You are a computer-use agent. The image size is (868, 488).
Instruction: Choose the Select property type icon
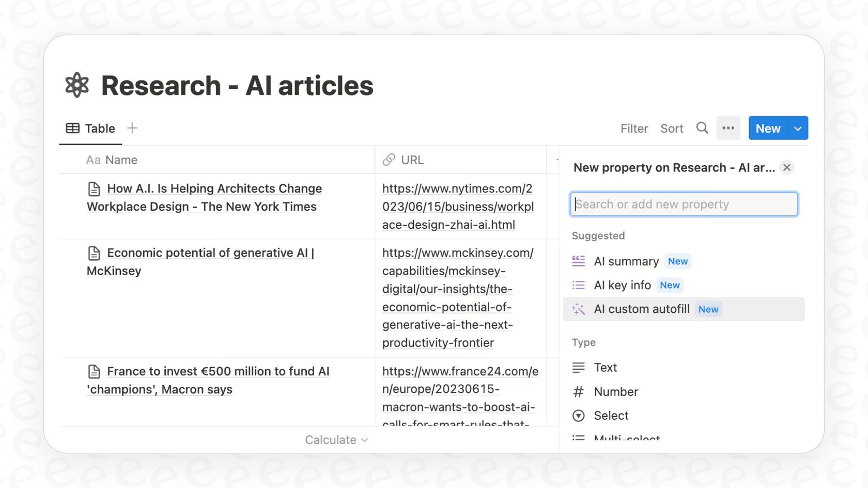coord(579,415)
